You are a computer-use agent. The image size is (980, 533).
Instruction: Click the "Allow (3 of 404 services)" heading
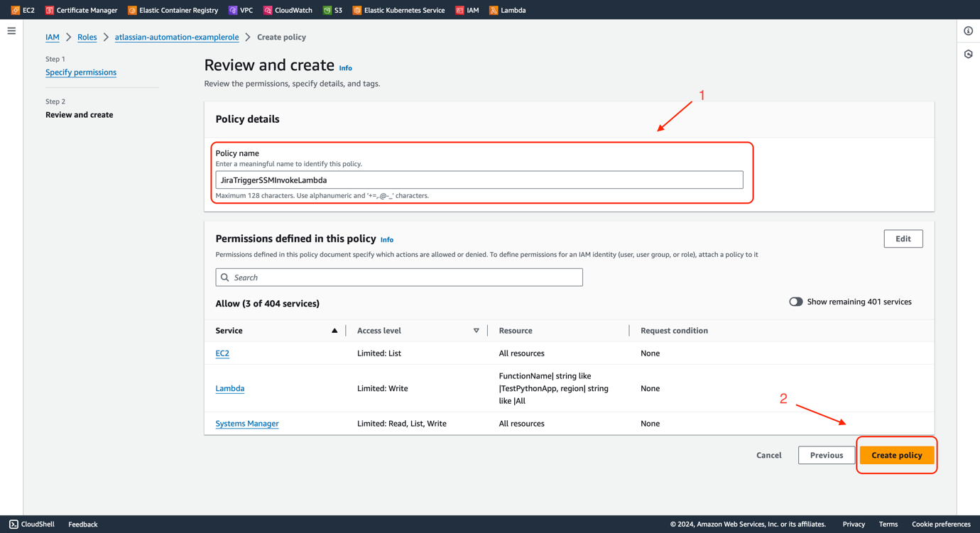point(268,304)
